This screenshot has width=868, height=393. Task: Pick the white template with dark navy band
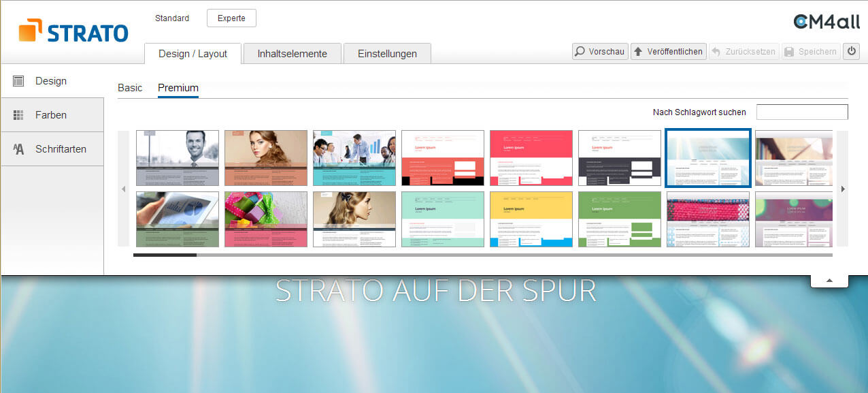620,158
